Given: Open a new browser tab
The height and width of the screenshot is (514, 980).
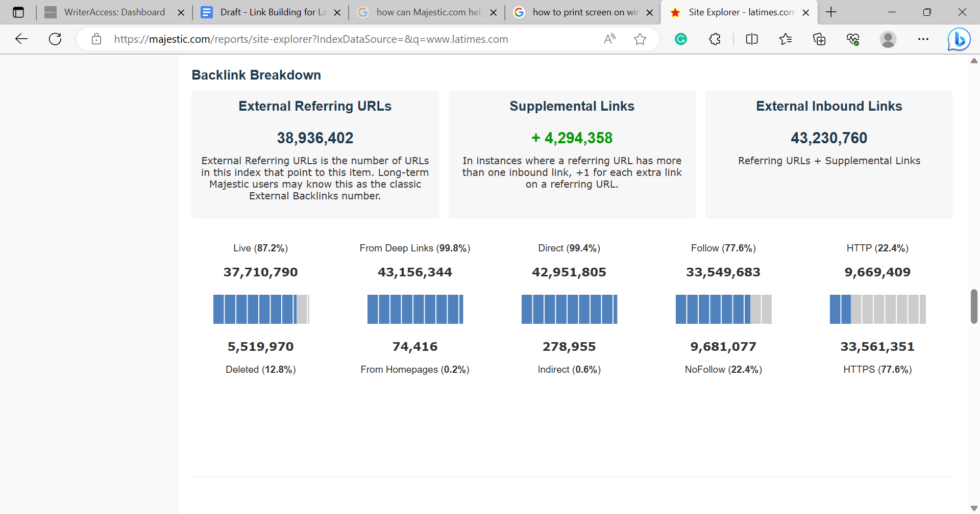Looking at the screenshot, I should (831, 12).
